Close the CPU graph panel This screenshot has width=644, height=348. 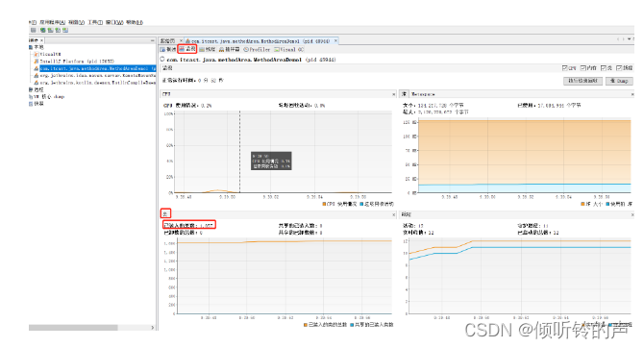tap(393, 94)
